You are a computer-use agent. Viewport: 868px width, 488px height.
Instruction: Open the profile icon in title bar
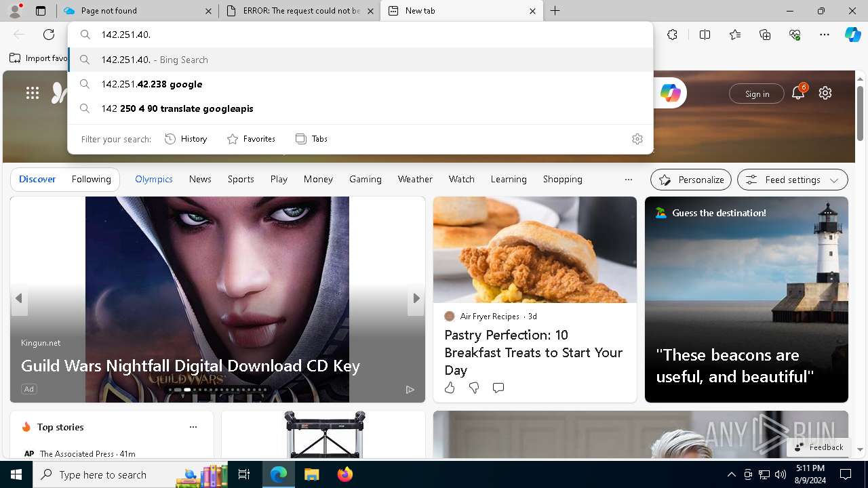point(15,10)
